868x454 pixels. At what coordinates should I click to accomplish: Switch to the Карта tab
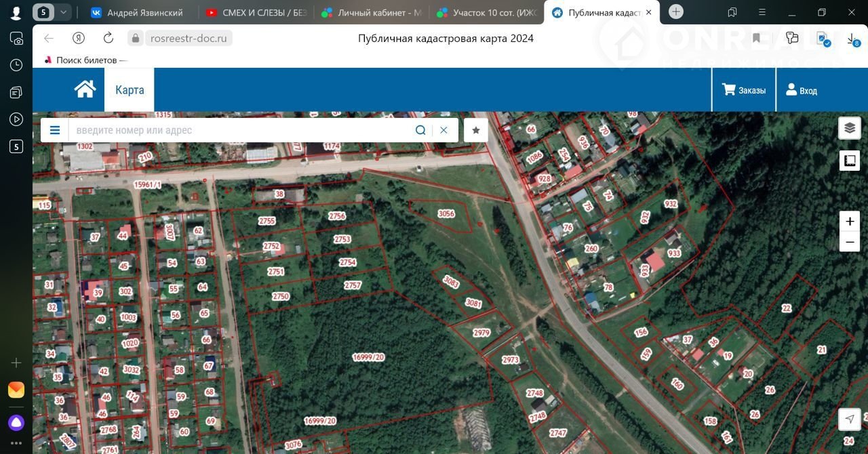tap(130, 90)
